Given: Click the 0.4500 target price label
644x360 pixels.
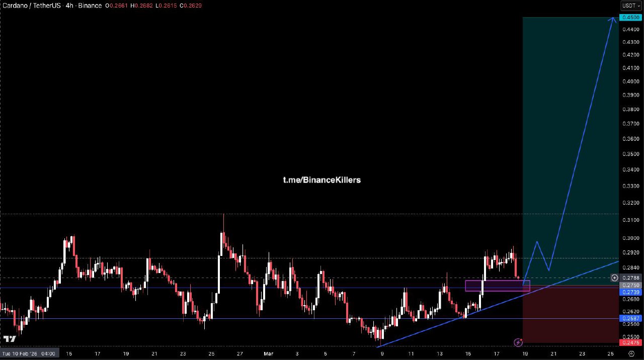Looking at the screenshot, I should [x=631, y=18].
